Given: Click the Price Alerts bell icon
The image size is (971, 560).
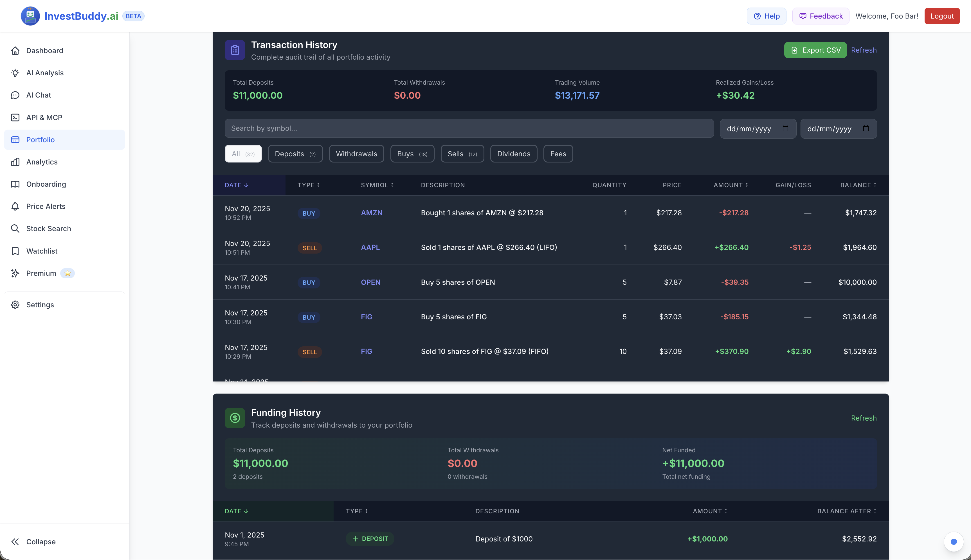Looking at the screenshot, I should click(15, 206).
